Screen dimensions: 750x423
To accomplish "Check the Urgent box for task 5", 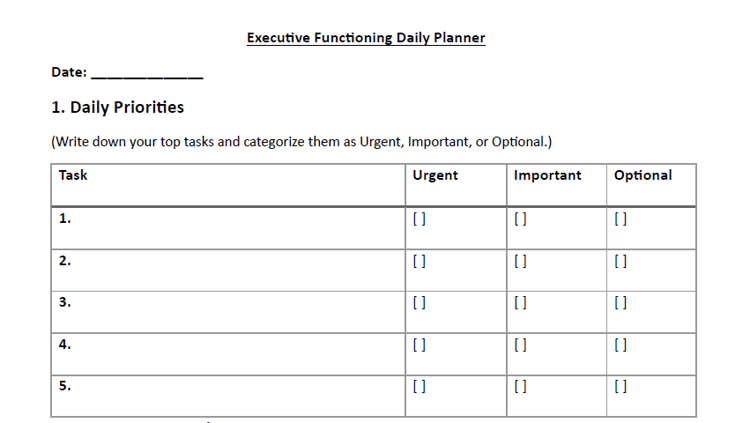I will 419,386.
